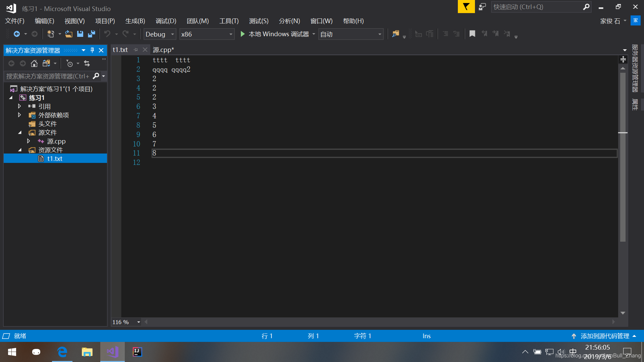
Task: Click the Home icon in Solution Explorer
Action: coord(34,63)
